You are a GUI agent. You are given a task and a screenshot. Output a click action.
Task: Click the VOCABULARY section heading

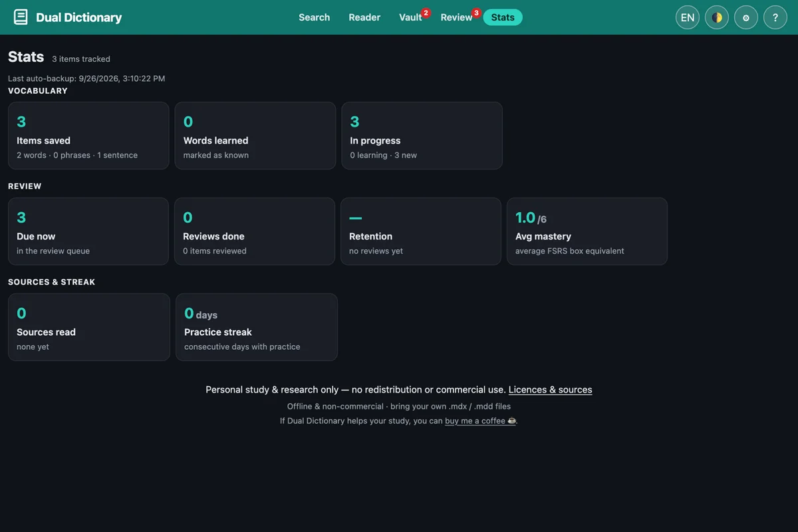coord(38,90)
